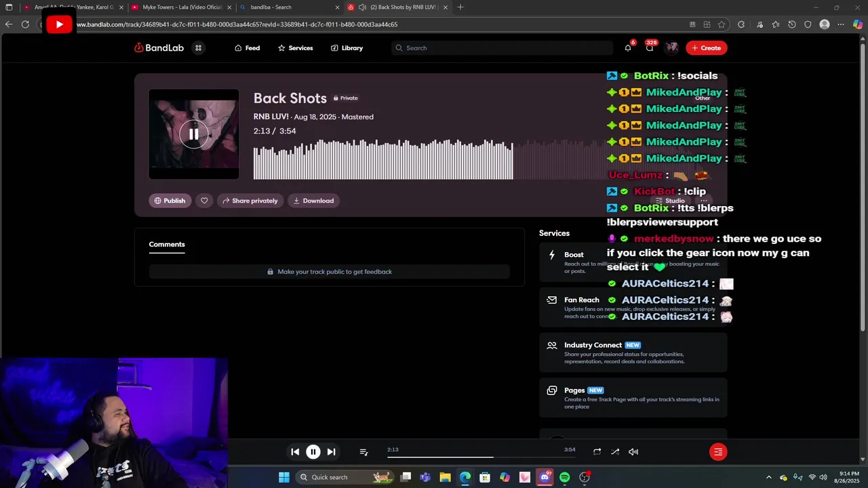The height and width of the screenshot is (488, 868).
Task: Open Microsoft Edge from taskbar
Action: click(x=465, y=477)
